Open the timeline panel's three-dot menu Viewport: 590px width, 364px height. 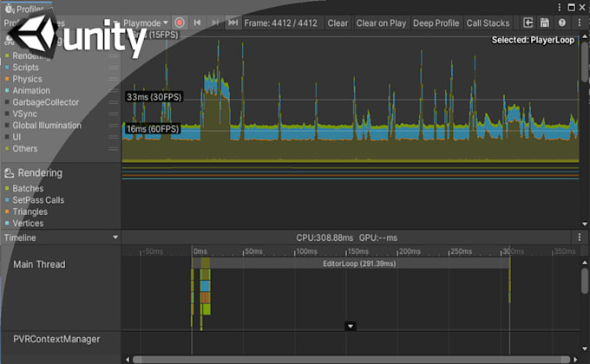point(580,237)
